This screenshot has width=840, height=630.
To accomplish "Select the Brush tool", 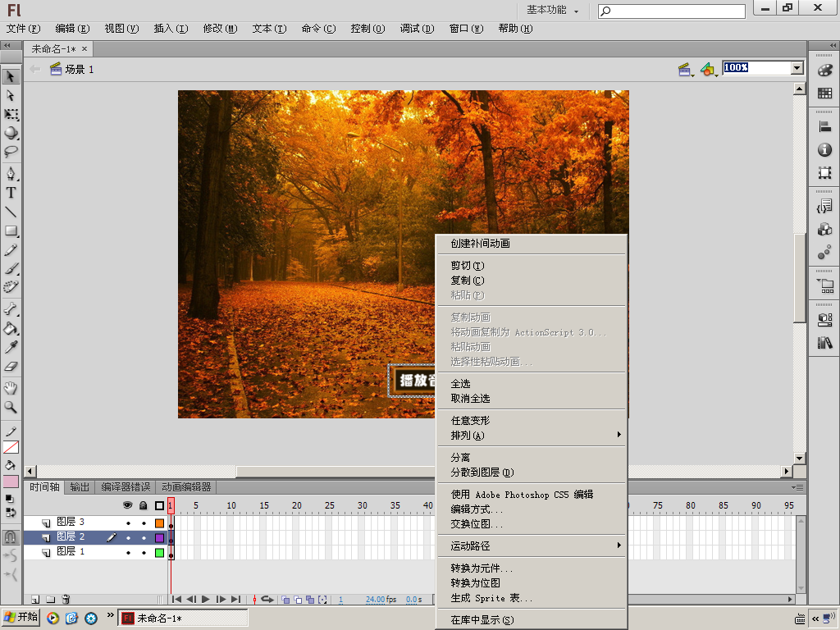I will click(x=11, y=268).
